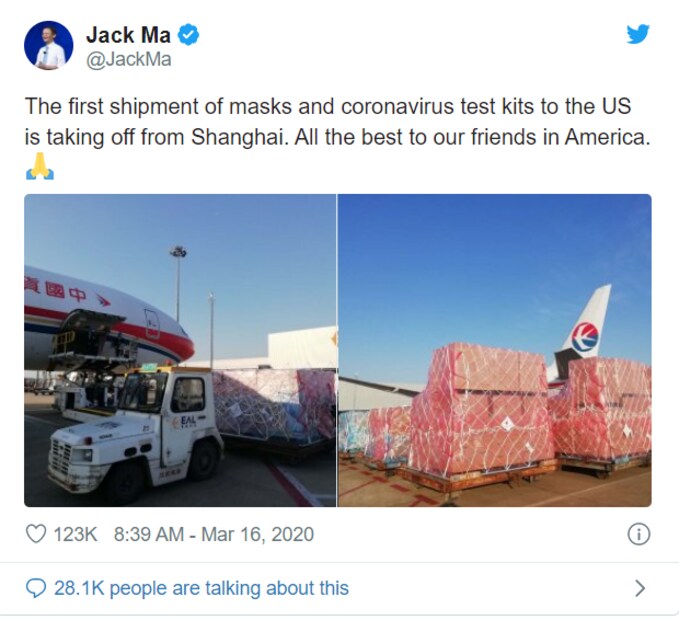Open the tweet info circle icon
This screenshot has height=620, width=679.
click(x=639, y=534)
